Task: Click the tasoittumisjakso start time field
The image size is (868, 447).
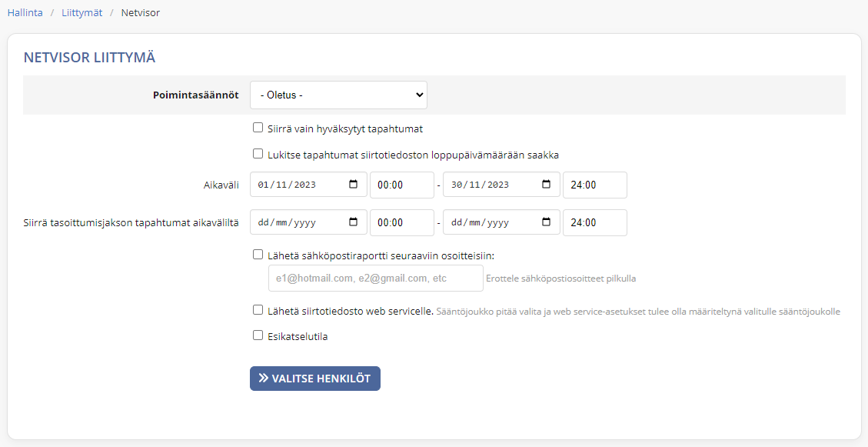Action: (402, 222)
